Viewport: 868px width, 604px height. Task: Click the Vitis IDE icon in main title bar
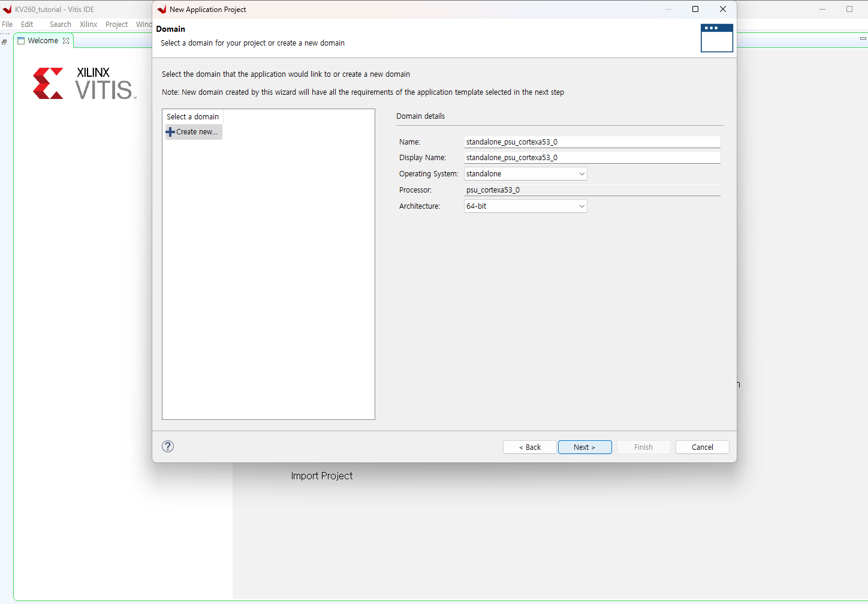click(7, 10)
